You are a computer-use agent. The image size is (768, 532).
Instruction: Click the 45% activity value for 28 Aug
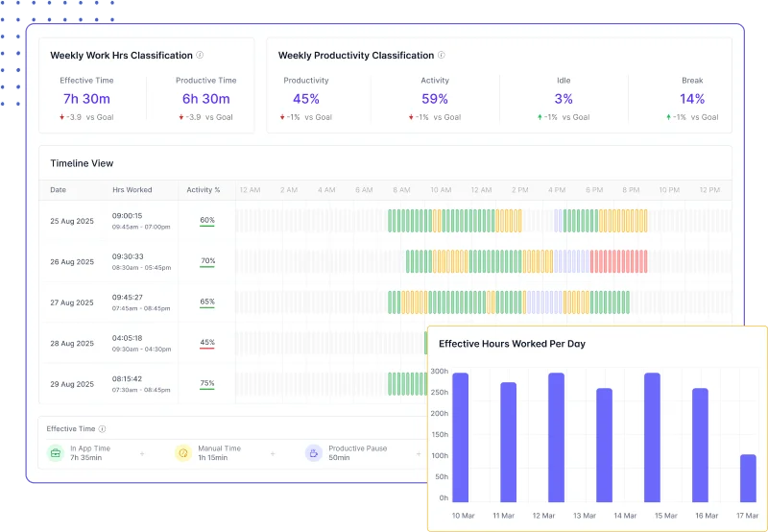pyautogui.click(x=207, y=343)
